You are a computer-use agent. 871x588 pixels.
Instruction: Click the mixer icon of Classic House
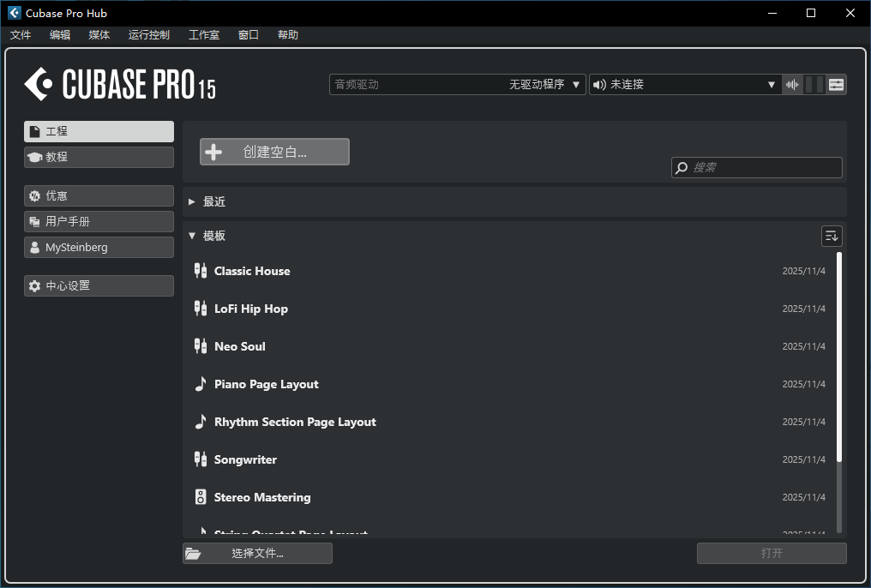(x=201, y=270)
